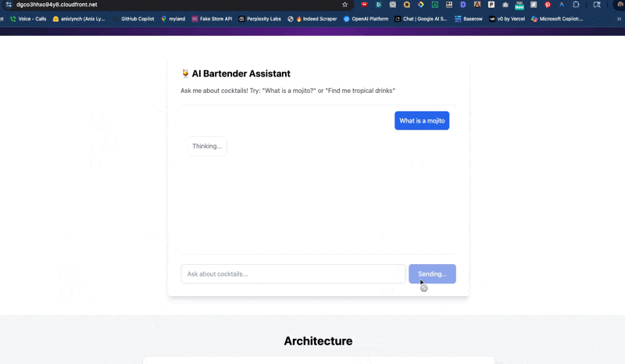Open the v0 by Vercel bookmark

(x=506, y=19)
